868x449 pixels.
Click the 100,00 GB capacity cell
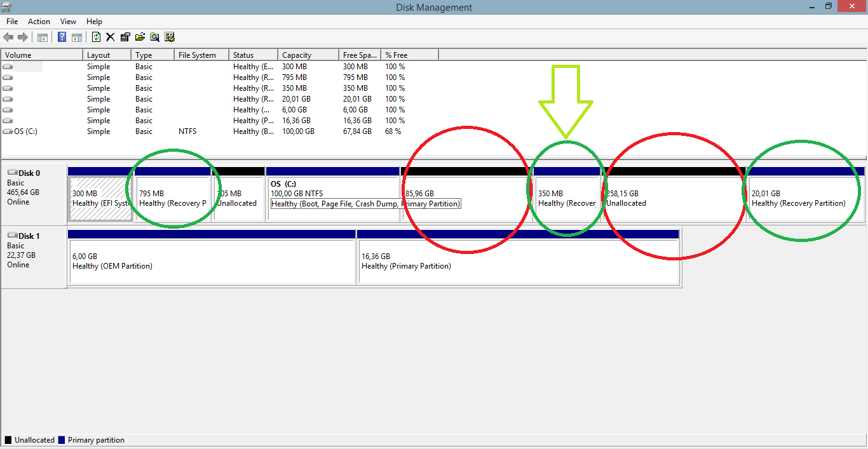tap(298, 131)
